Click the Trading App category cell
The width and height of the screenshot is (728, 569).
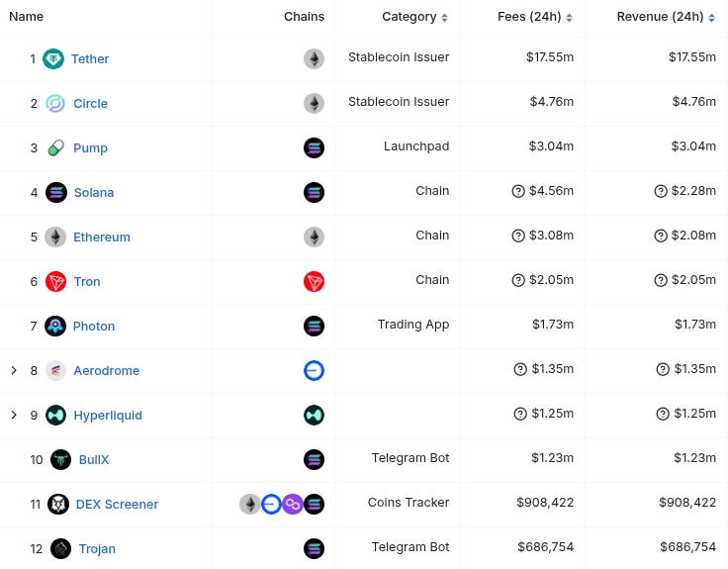pos(413,325)
